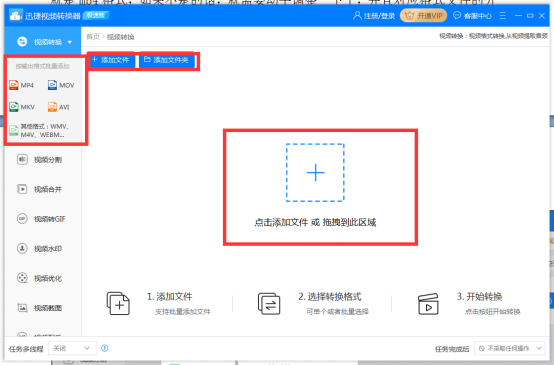Open 视频分割 in the sidebar
554x365 pixels.
pos(40,160)
